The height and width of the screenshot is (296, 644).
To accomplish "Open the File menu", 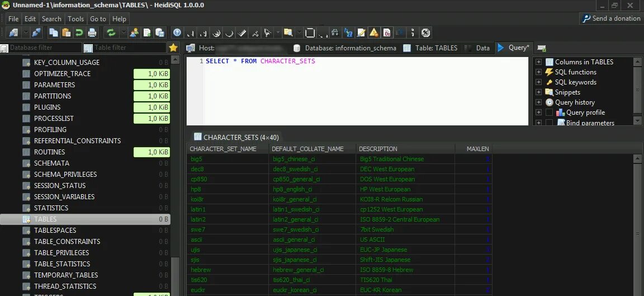I will (x=13, y=19).
